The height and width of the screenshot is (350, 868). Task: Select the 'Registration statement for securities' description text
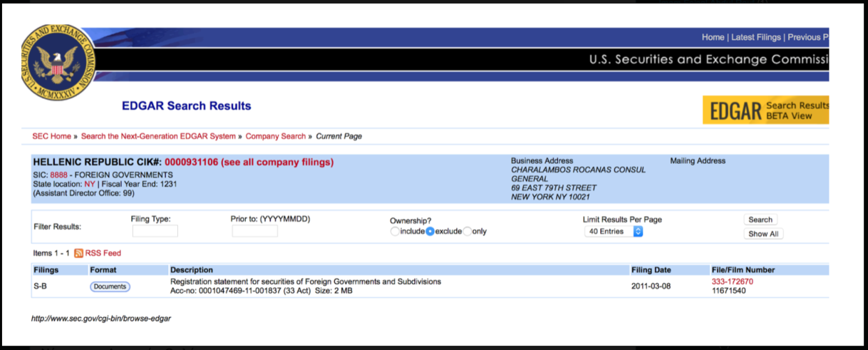305,282
